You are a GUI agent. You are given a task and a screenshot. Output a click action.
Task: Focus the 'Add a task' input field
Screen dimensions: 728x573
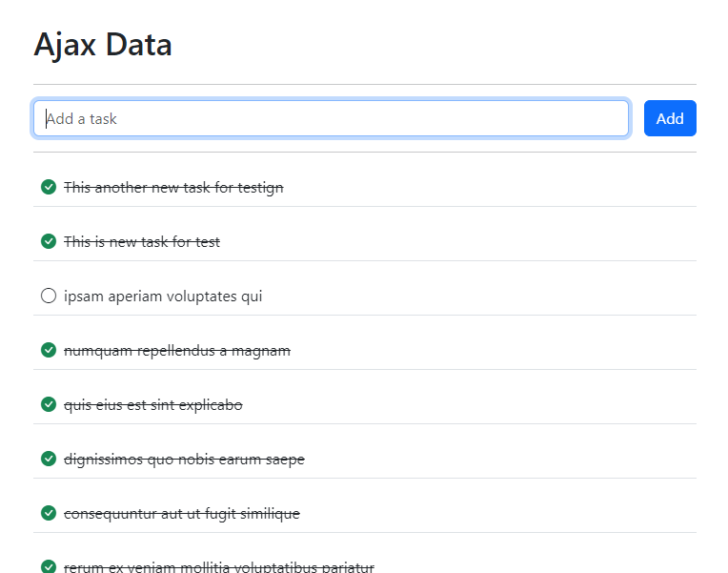click(x=331, y=118)
